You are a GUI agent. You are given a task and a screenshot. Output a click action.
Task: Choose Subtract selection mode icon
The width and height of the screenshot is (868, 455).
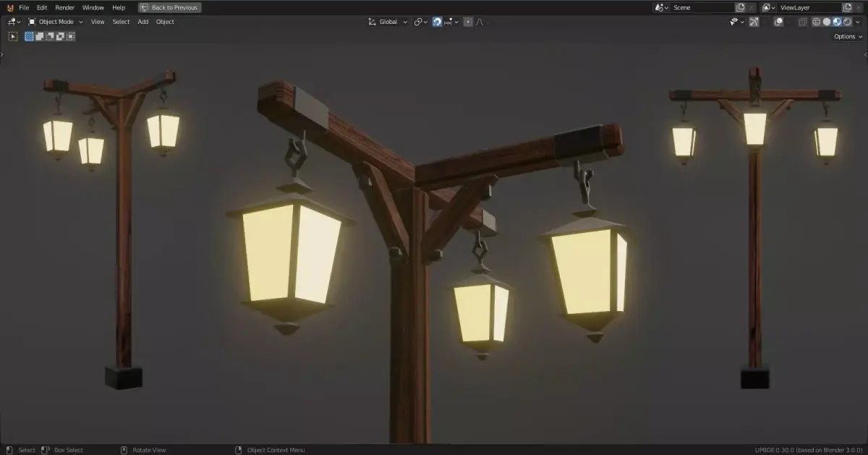[50, 36]
